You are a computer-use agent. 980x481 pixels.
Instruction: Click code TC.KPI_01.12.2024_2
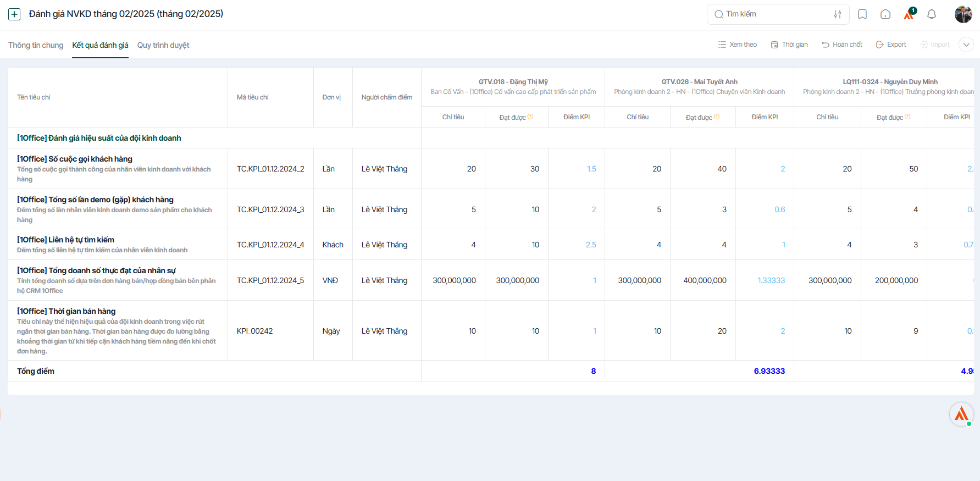click(x=270, y=169)
